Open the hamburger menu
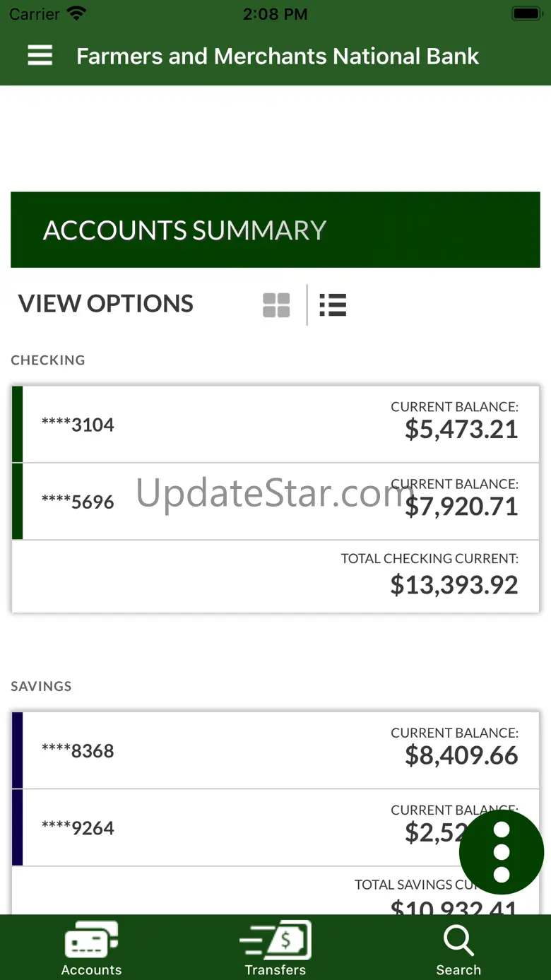The image size is (551, 980). 40,56
